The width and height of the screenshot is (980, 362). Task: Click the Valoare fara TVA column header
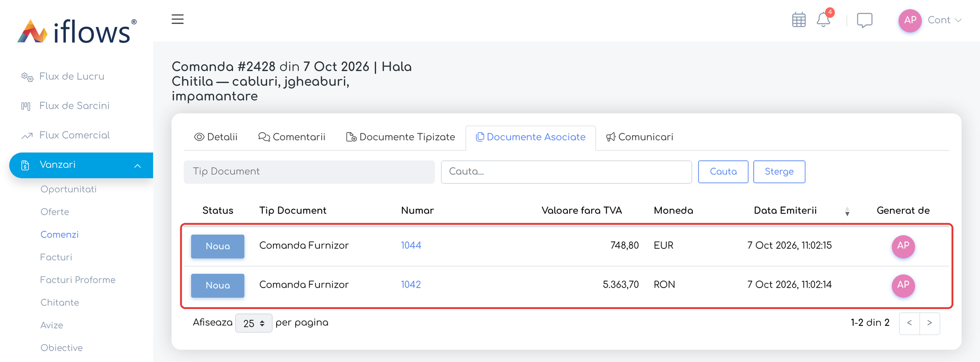tap(582, 211)
